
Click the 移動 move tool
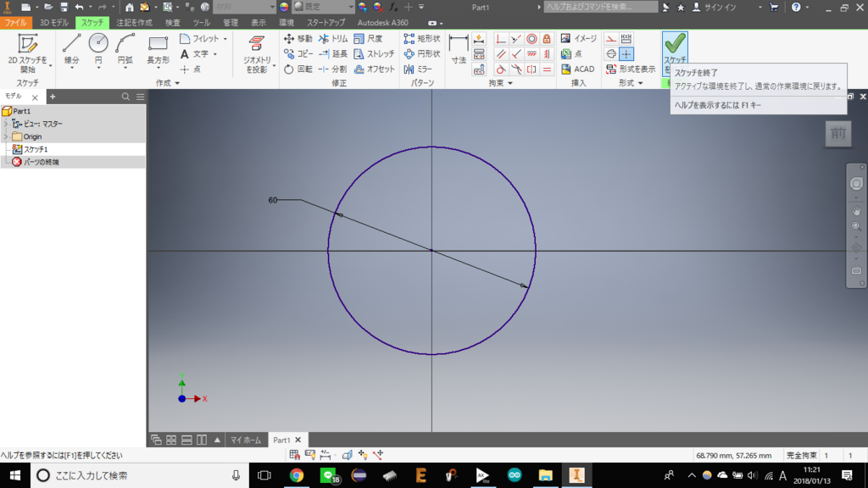(x=298, y=39)
